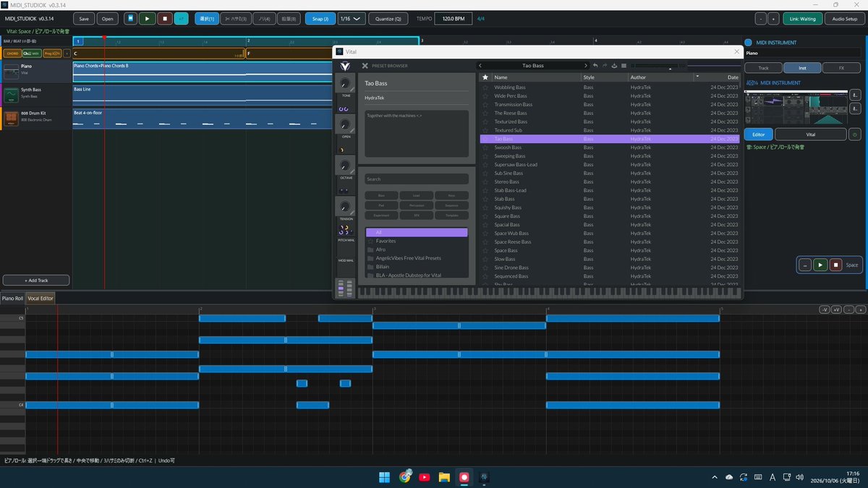
Task: Toggle the instrument power button
Action: click(854, 134)
